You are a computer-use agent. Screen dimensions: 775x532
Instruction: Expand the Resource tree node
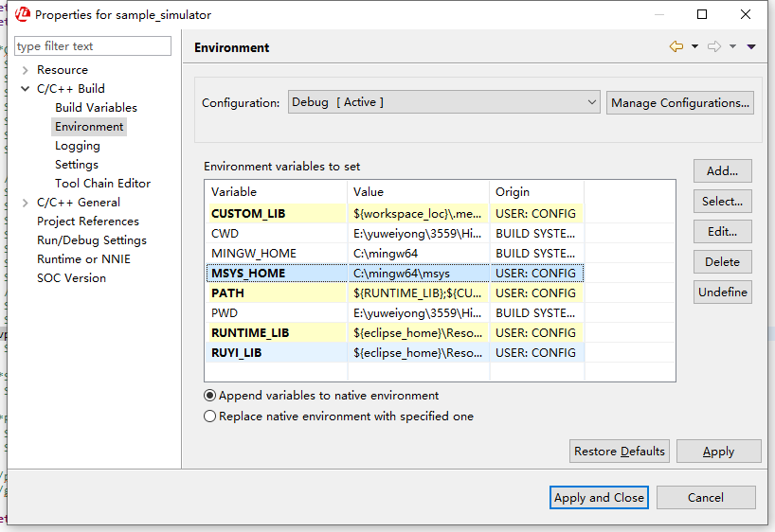pyautogui.click(x=25, y=70)
